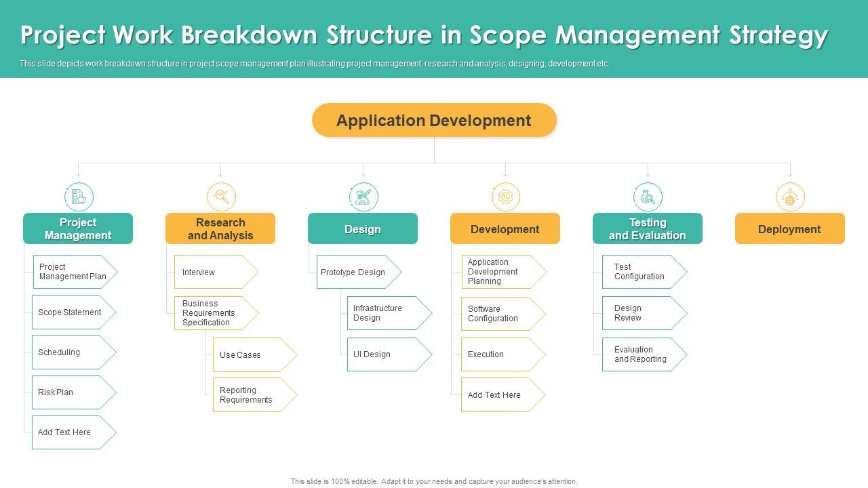Select the Deployment heading box
Viewport: 868px width, 488px height.
pyautogui.click(x=790, y=229)
